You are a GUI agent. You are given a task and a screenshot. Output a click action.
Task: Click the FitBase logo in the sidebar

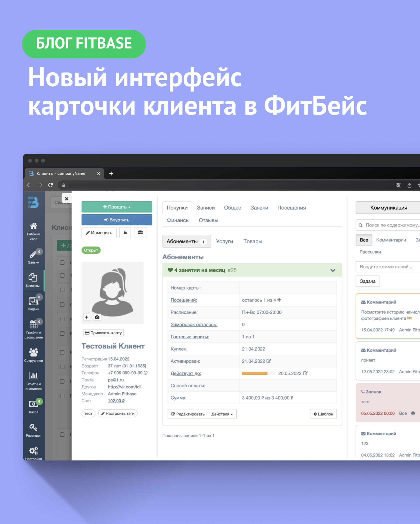tap(33, 202)
